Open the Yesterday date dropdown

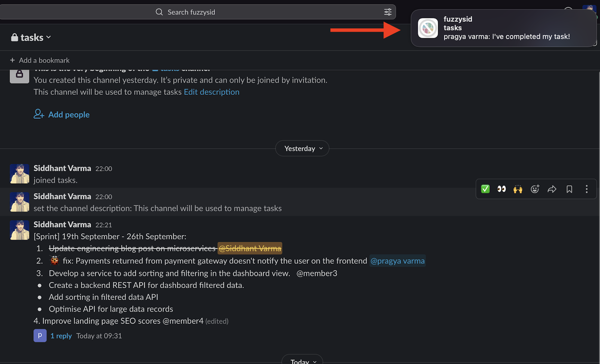tap(302, 149)
